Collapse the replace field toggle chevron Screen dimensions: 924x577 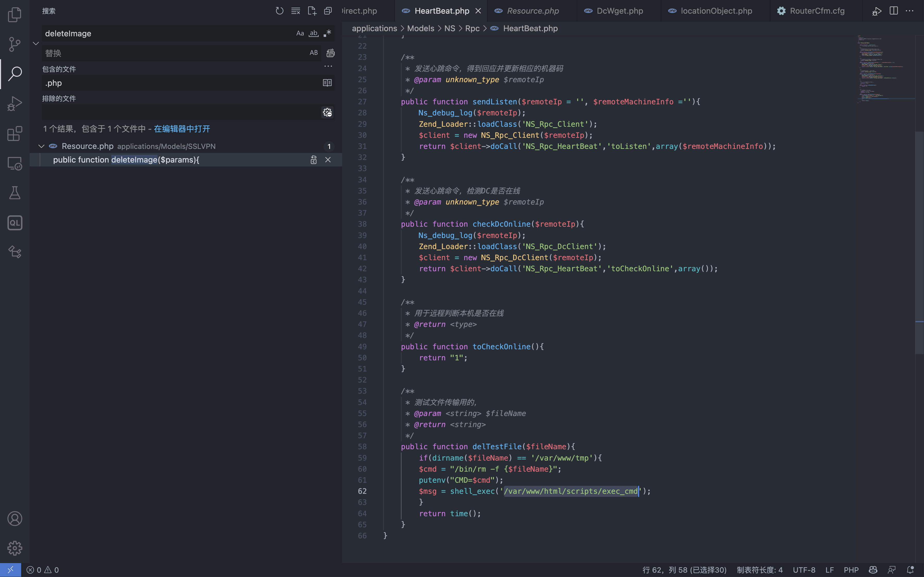coord(36,44)
